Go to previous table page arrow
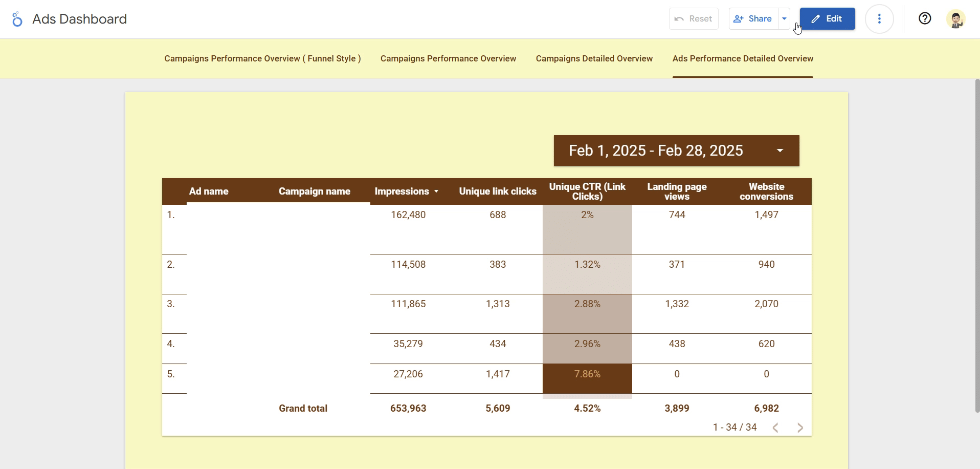Screen dimensions: 980x469 click(x=775, y=428)
